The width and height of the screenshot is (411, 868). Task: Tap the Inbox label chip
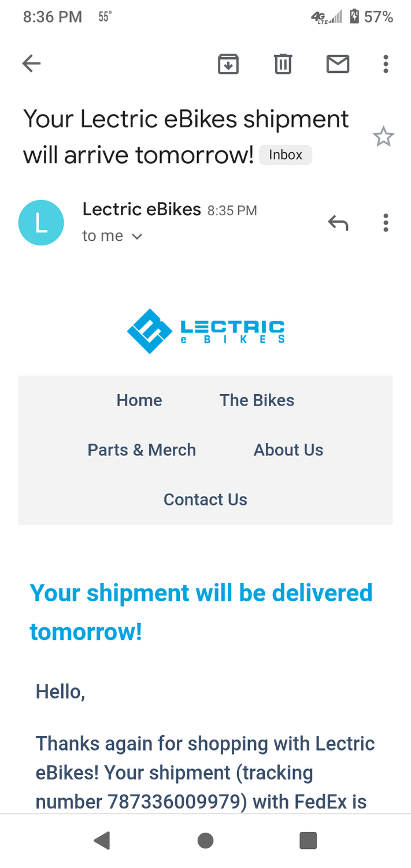coord(286,155)
